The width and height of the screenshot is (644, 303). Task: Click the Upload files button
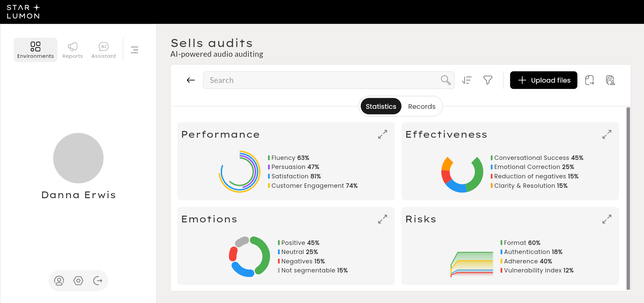[x=544, y=80]
